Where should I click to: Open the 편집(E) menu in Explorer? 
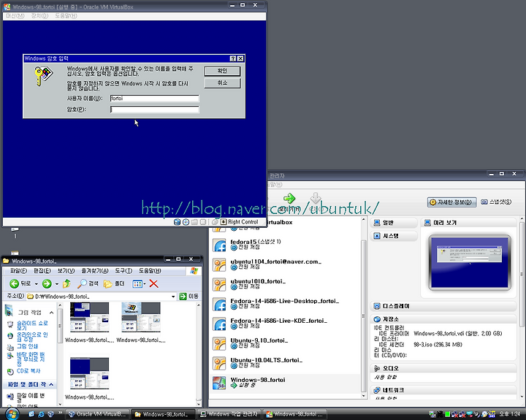pyautogui.click(x=42, y=271)
